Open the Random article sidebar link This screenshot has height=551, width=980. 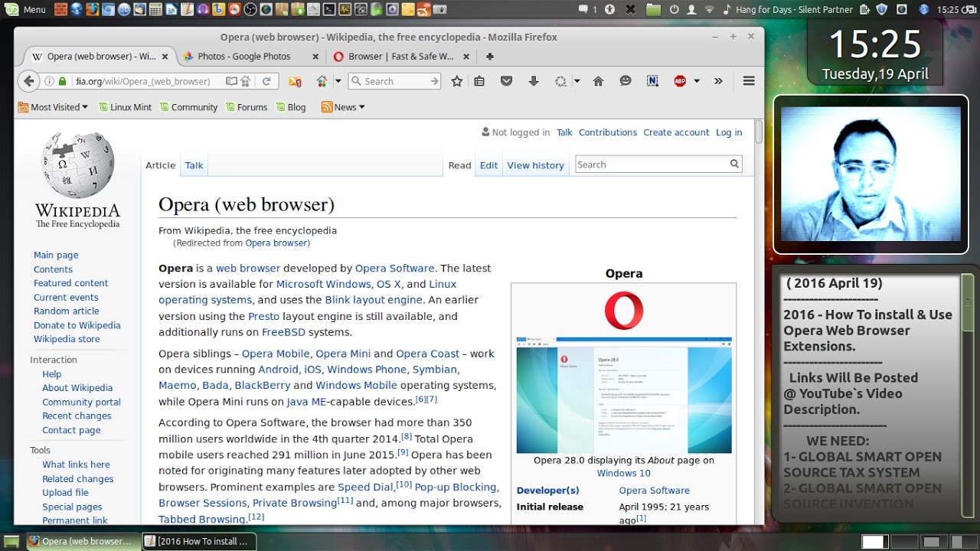[67, 311]
